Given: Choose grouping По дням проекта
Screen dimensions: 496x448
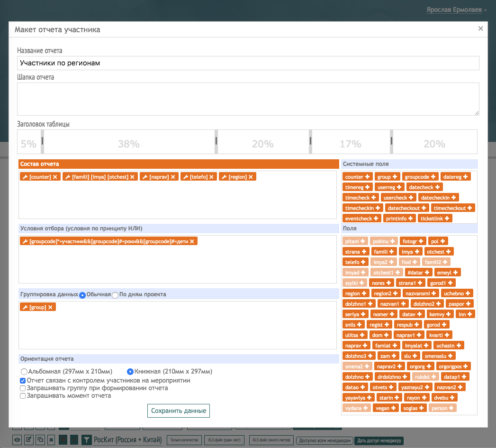Looking at the screenshot, I should [x=115, y=295].
